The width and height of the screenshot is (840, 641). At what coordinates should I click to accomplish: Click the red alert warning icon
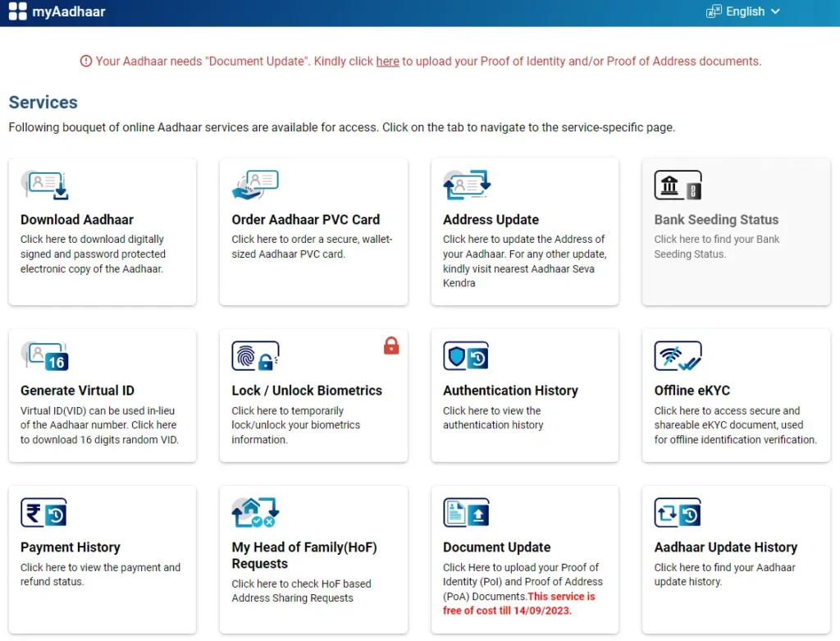85,61
